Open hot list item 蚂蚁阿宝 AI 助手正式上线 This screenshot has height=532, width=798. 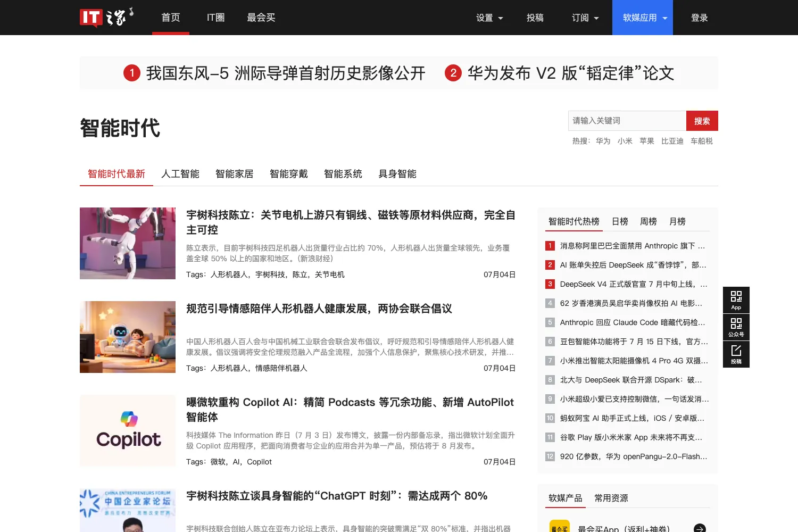[632, 418]
